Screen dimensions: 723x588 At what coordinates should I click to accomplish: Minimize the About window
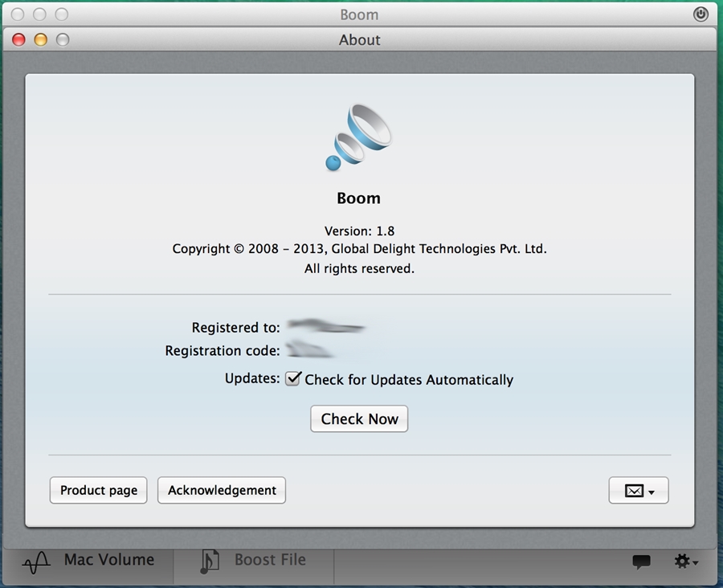pyautogui.click(x=41, y=40)
